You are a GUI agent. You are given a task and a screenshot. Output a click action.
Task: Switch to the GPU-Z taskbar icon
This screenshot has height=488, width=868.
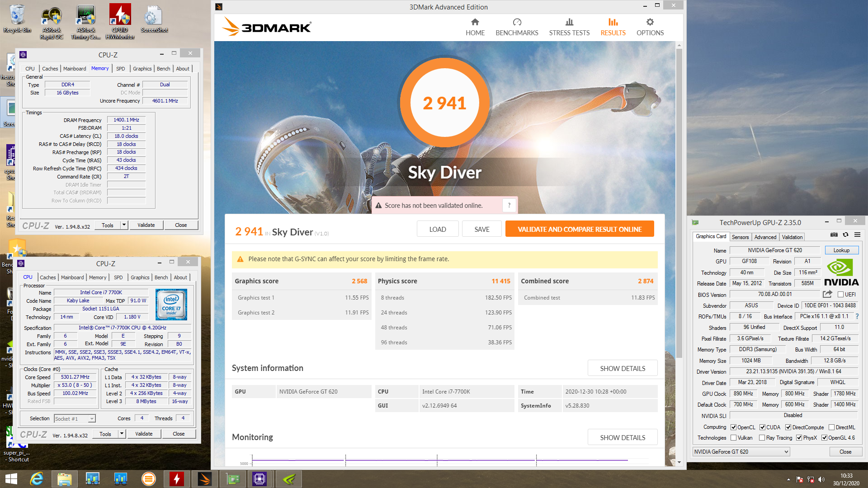pos(232,479)
